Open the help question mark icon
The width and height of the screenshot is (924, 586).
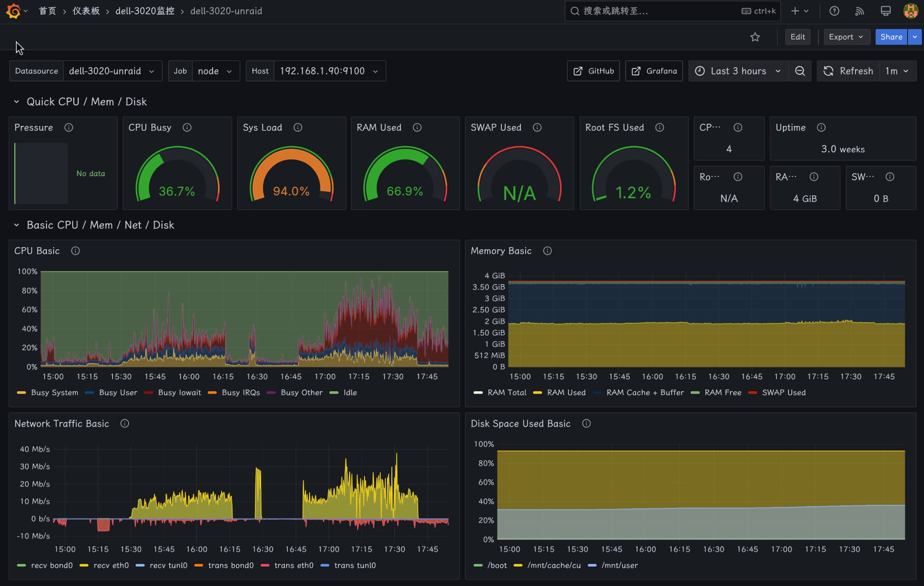[x=834, y=11]
